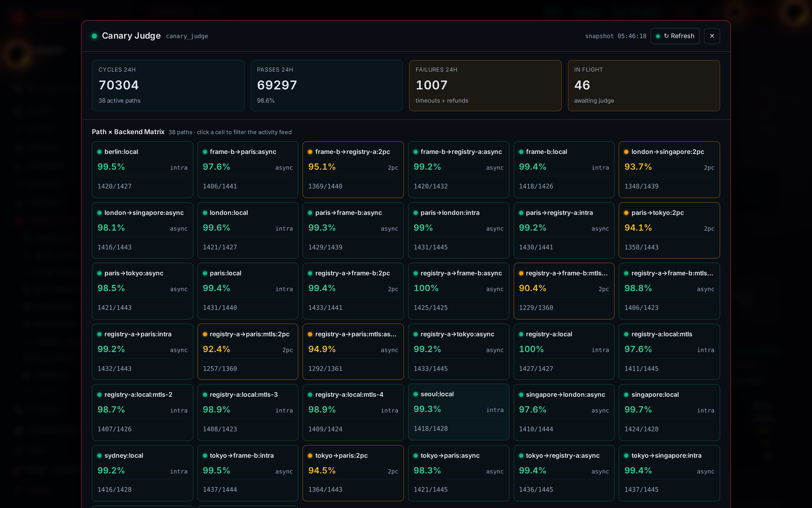The image size is (812, 508).
Task: Filter by paris→tokyo:2pc cell
Action: [669, 231]
